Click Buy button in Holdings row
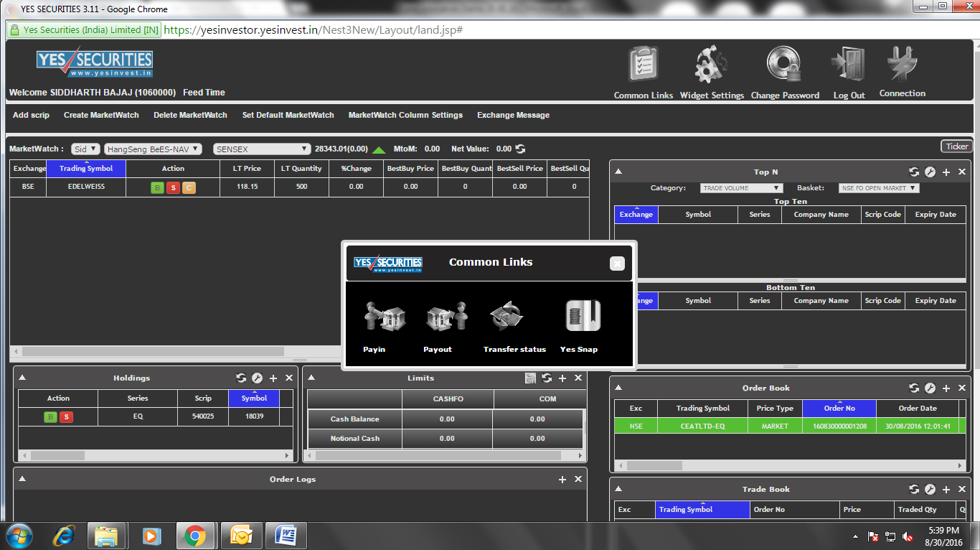This screenshot has width=980, height=550. pyautogui.click(x=50, y=417)
